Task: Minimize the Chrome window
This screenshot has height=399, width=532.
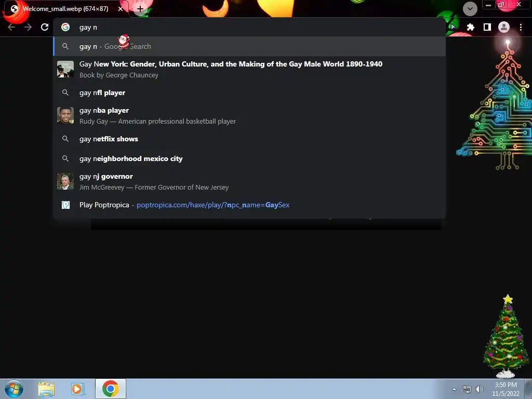Action: click(x=488, y=5)
